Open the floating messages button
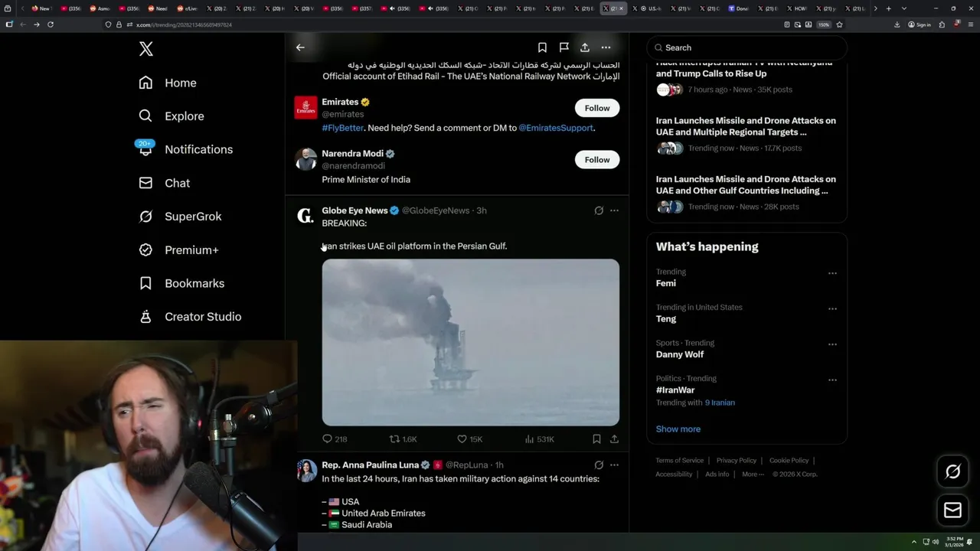 point(953,510)
